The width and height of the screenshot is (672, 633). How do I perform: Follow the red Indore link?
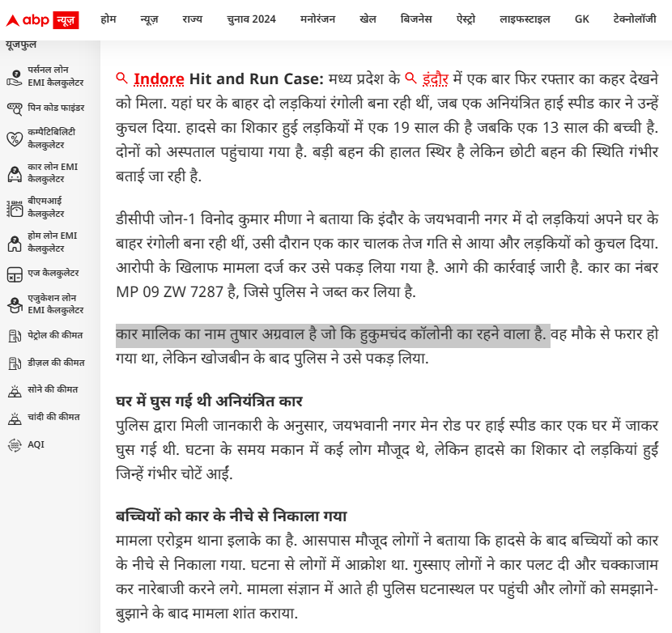coord(159,79)
